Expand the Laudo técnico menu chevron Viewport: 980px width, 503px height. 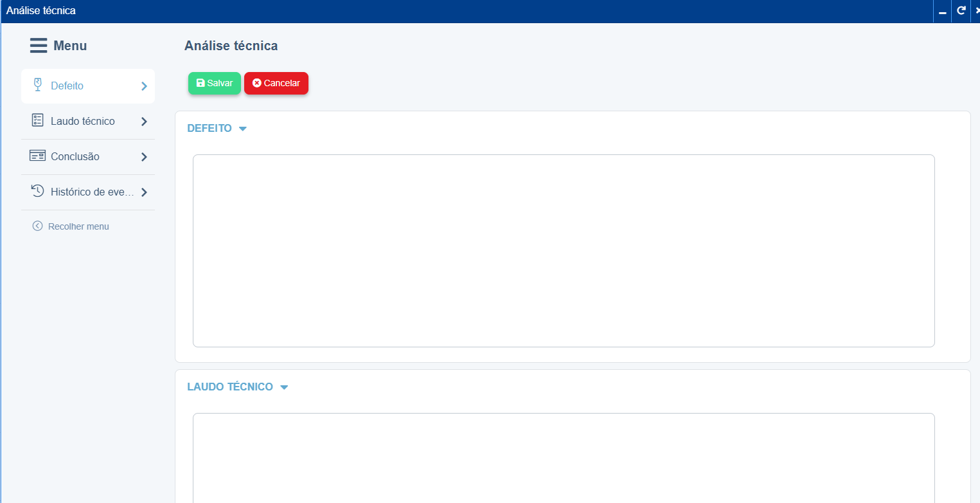(144, 122)
